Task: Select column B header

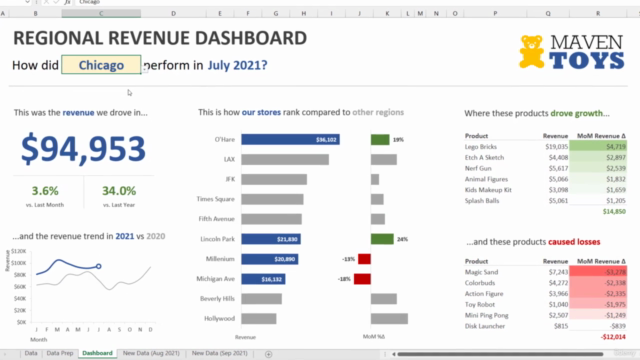Action: click(36, 13)
